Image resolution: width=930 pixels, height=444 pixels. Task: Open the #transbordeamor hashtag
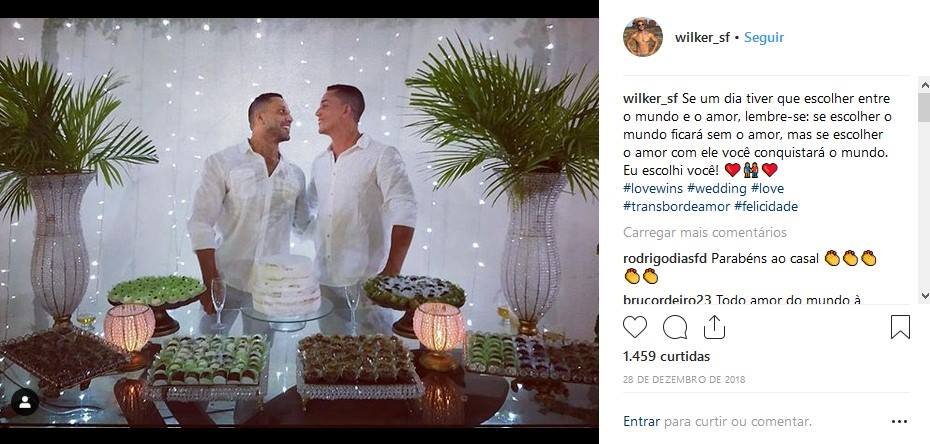pos(676,206)
